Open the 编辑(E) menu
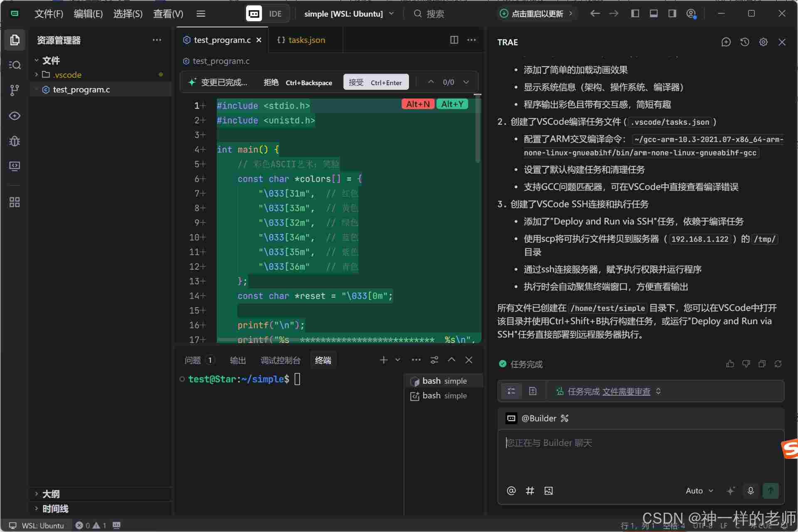Image resolution: width=798 pixels, height=532 pixels. point(88,14)
